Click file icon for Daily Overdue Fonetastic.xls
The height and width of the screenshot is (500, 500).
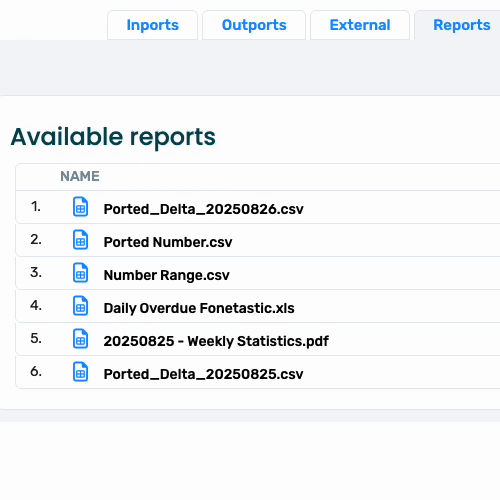80,306
